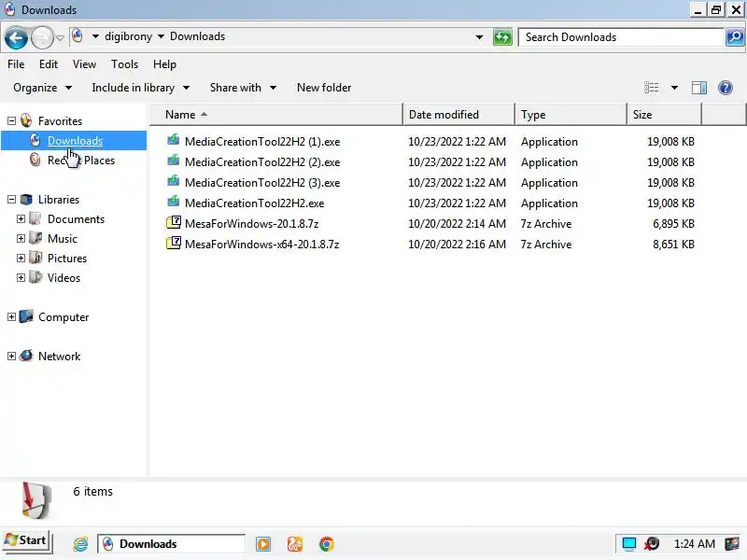
Task: Sort by the Size column header
Action: pyautogui.click(x=664, y=115)
